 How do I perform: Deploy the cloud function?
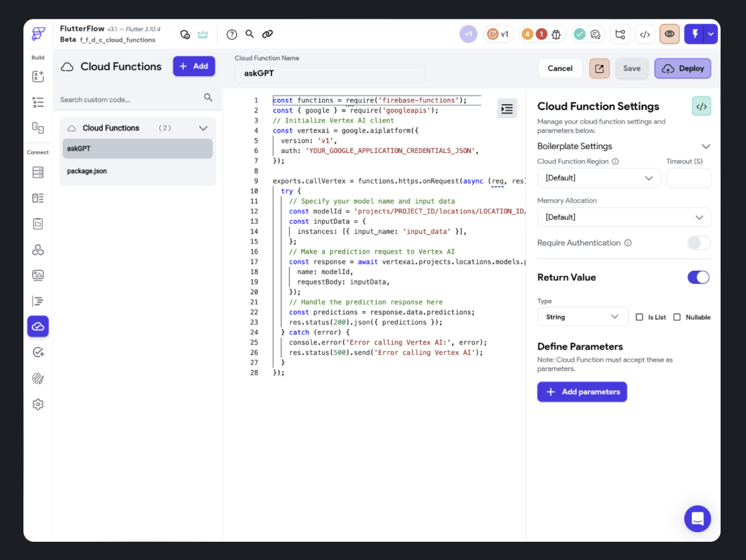(683, 68)
